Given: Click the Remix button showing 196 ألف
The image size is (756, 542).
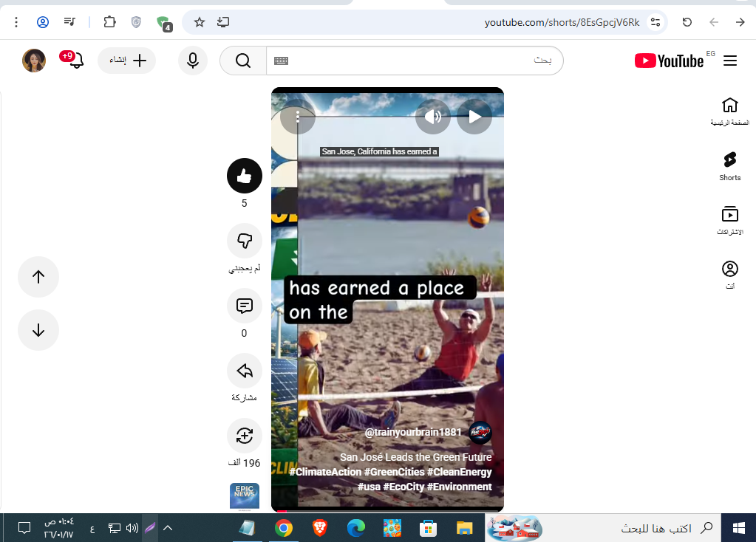Looking at the screenshot, I should 245,436.
